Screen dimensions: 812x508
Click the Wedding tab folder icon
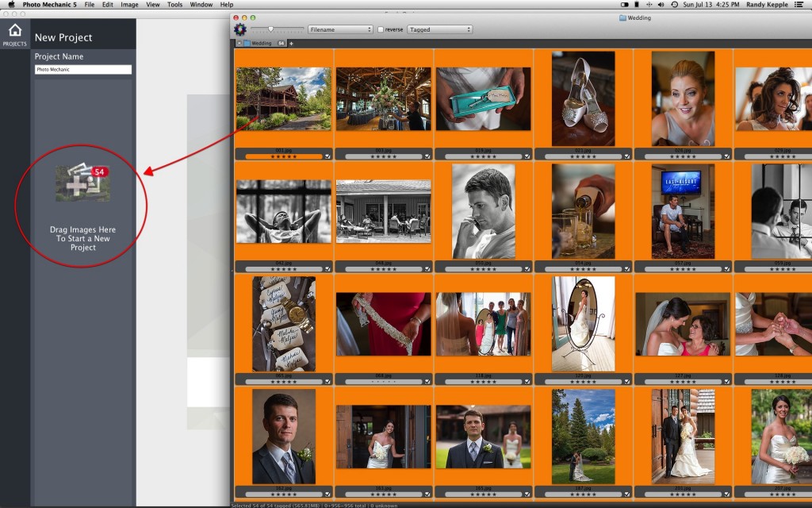point(247,44)
